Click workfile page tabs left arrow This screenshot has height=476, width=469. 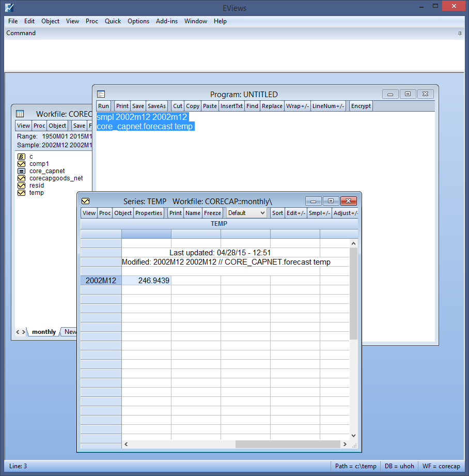coord(18,332)
